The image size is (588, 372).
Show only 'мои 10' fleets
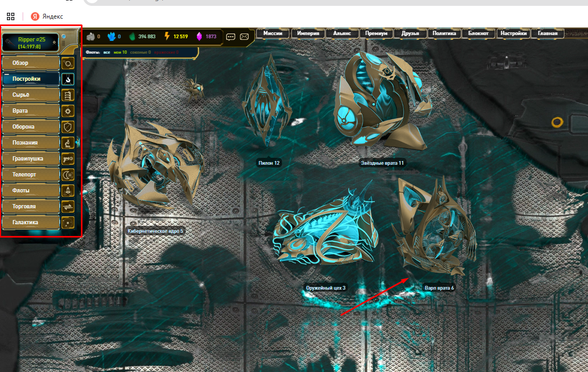[x=120, y=53]
